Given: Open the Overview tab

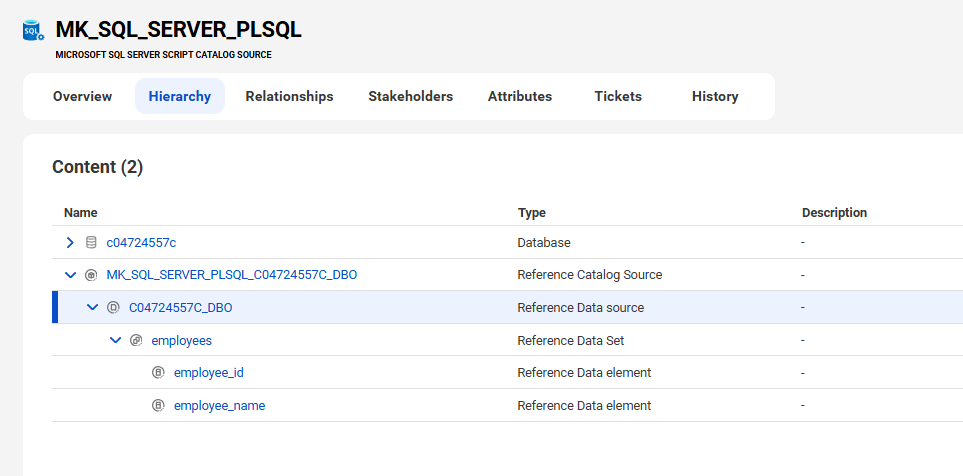Looking at the screenshot, I should pyautogui.click(x=82, y=96).
